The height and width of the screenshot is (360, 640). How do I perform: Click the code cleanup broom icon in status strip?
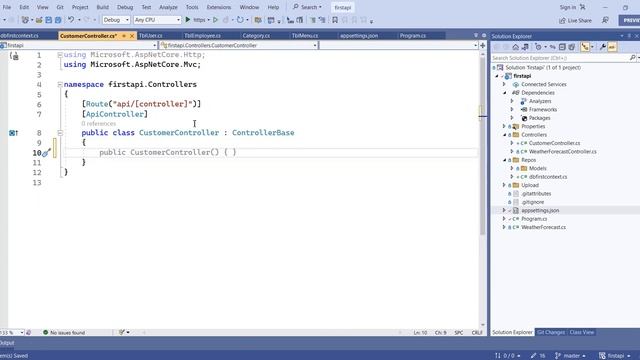[122, 332]
